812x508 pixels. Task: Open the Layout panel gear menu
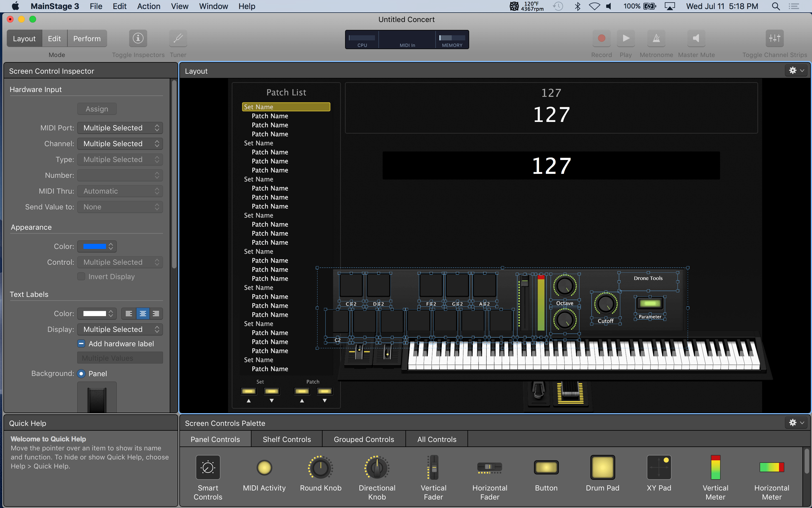click(796, 71)
